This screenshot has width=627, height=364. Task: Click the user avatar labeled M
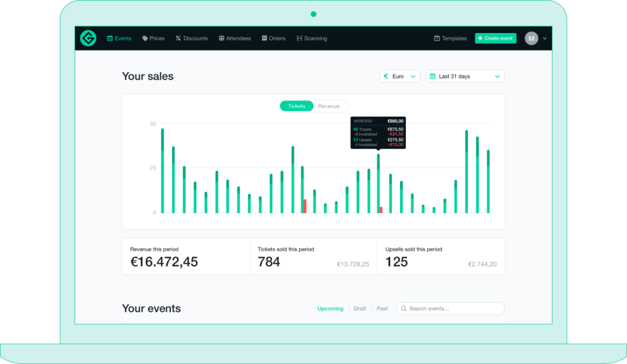click(x=531, y=38)
